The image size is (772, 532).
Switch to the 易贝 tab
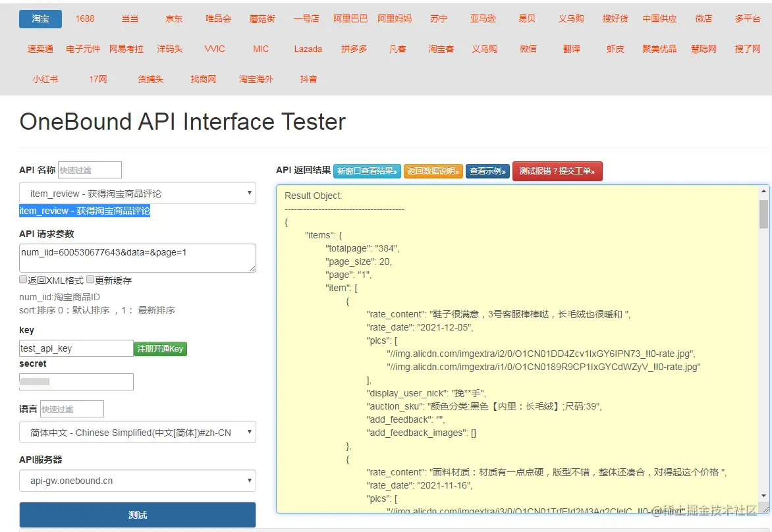pyautogui.click(x=527, y=18)
